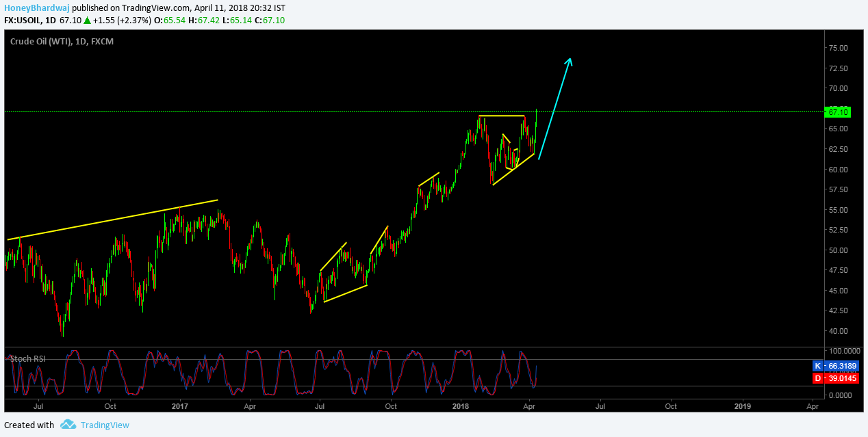The image size is (868, 437).
Task: Click the 62.50 price axis label
Action: (x=839, y=149)
